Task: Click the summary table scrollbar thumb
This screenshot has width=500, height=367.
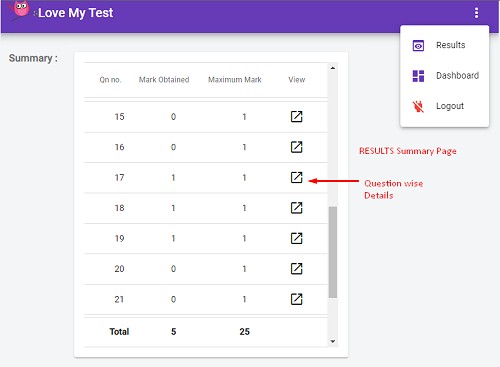Action: pos(332,252)
